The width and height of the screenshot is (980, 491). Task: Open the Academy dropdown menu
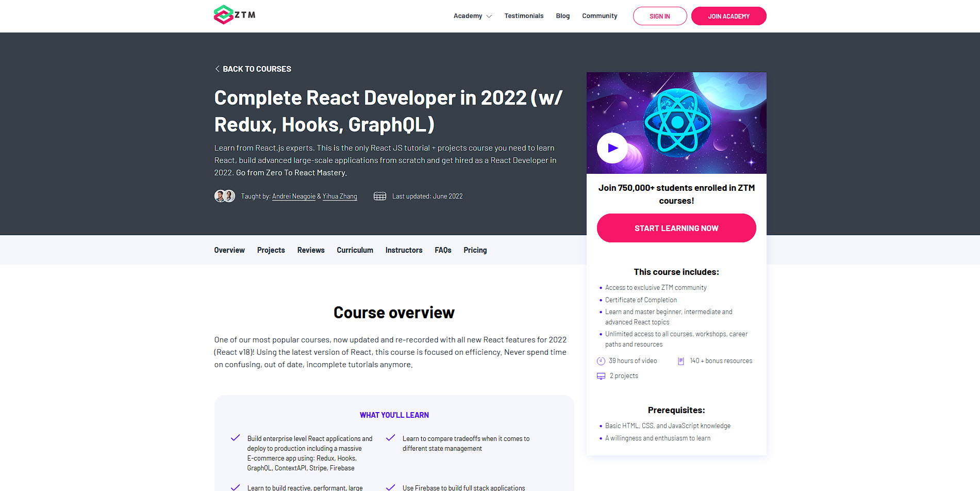[468, 16]
